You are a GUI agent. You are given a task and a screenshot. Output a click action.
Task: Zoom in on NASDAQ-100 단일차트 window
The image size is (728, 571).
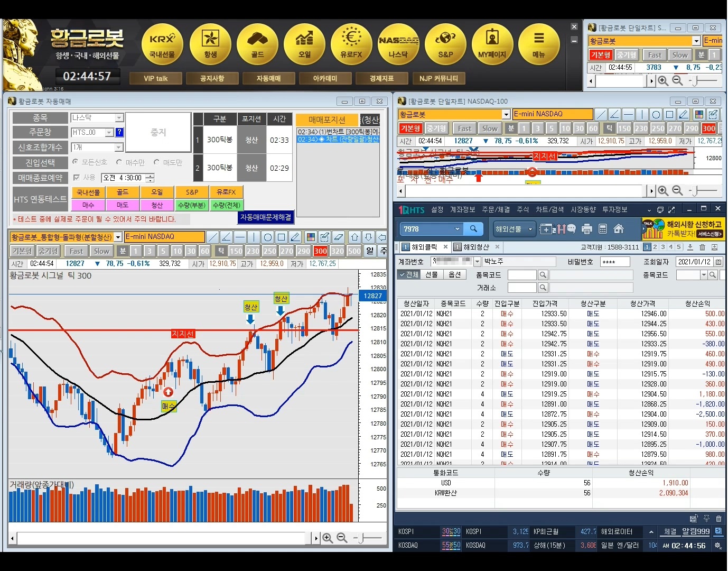coord(663,190)
